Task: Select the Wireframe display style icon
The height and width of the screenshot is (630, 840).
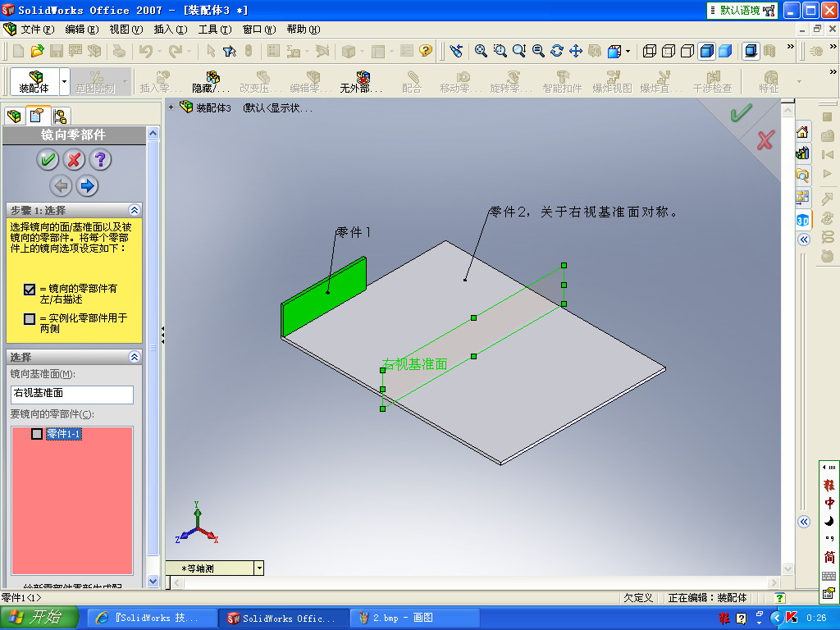Action: tap(650, 51)
